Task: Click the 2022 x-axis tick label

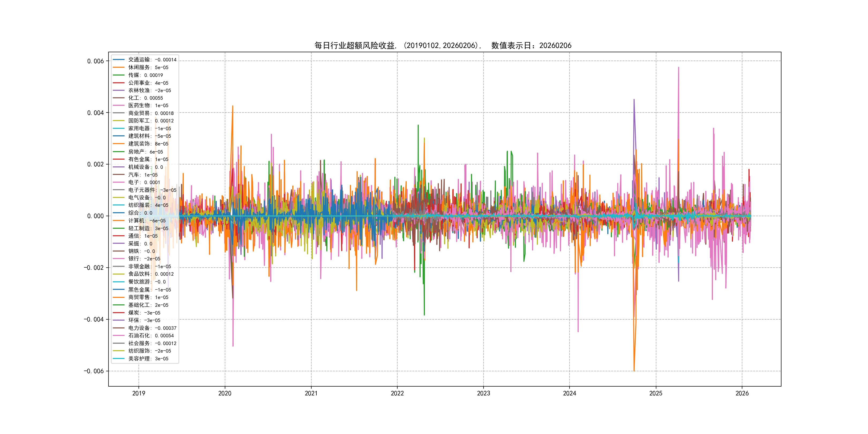Action: click(x=397, y=393)
